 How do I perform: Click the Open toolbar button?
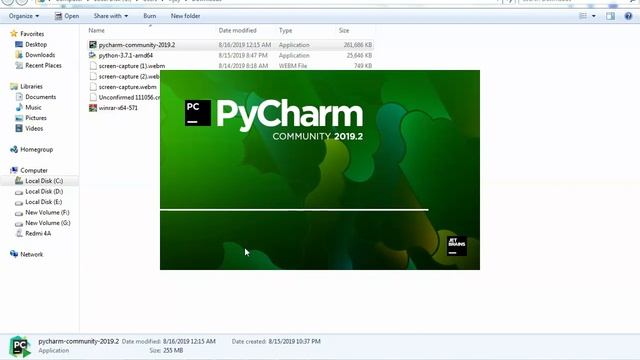tap(67, 16)
